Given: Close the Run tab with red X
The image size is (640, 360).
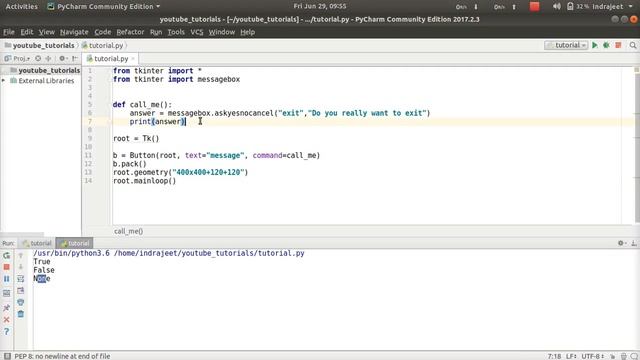Looking at the screenshot, I should (x=7, y=319).
